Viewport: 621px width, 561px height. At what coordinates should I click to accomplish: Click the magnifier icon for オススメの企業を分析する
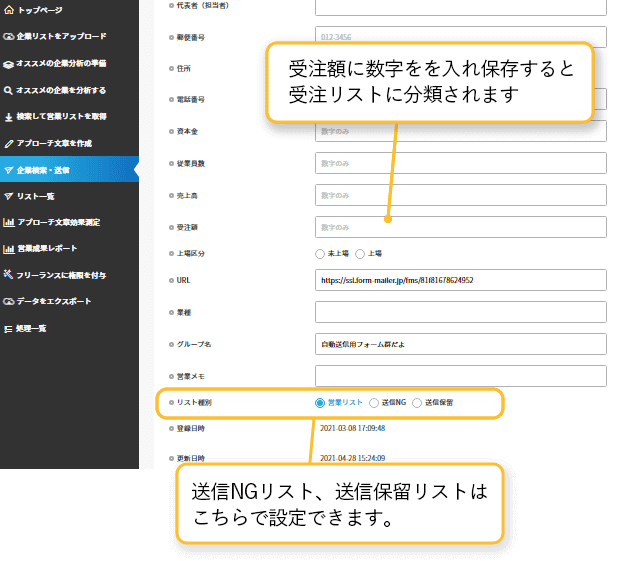8,91
